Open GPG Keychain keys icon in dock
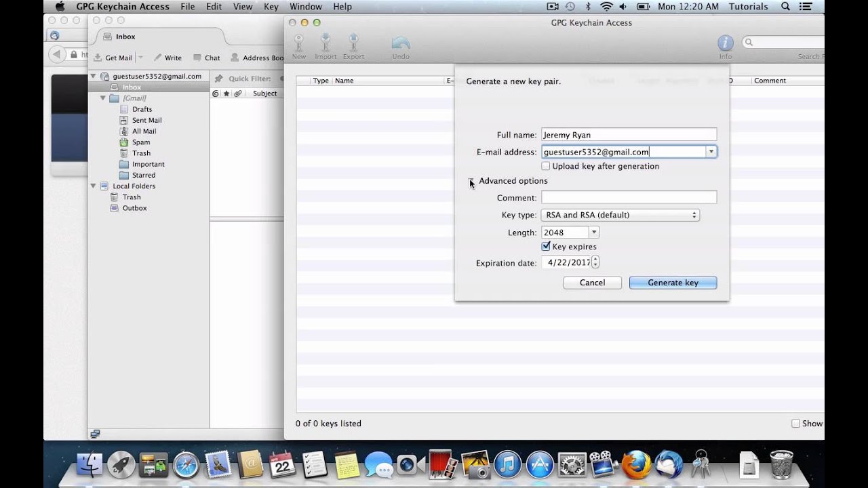 (x=701, y=465)
